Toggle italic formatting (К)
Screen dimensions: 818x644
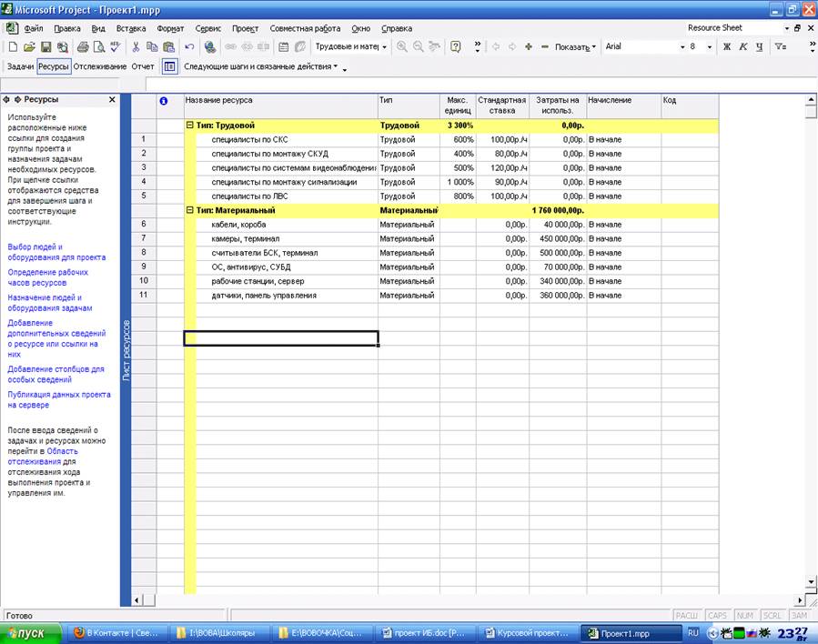click(742, 46)
